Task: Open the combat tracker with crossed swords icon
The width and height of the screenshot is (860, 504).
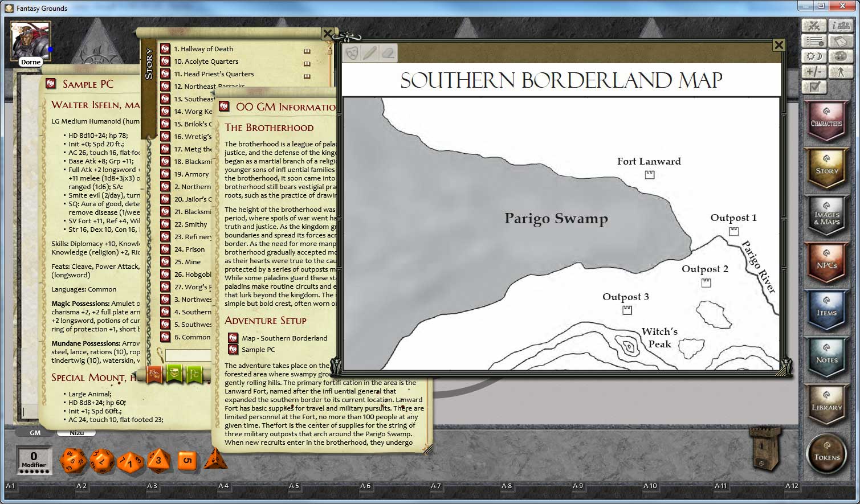Action: (x=813, y=25)
